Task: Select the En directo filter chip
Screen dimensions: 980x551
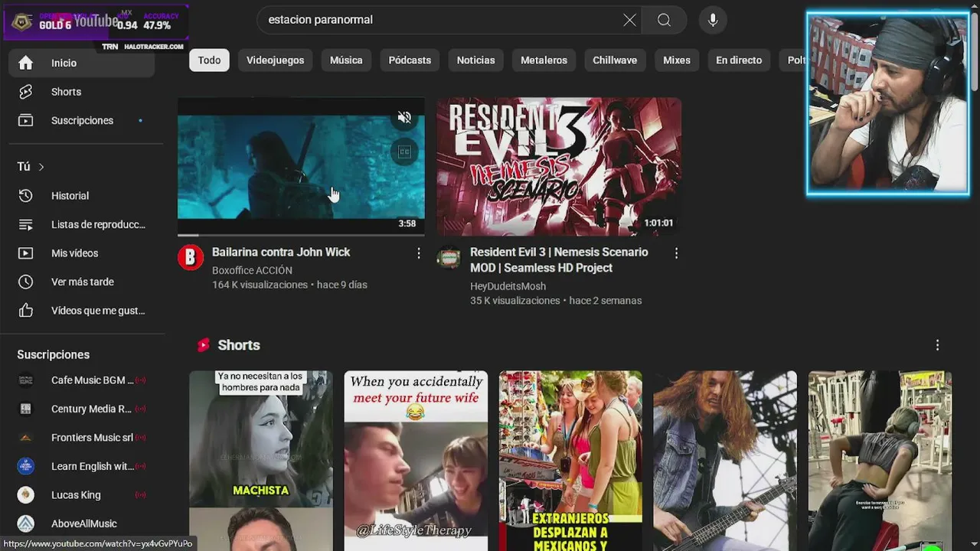Action: [x=739, y=60]
